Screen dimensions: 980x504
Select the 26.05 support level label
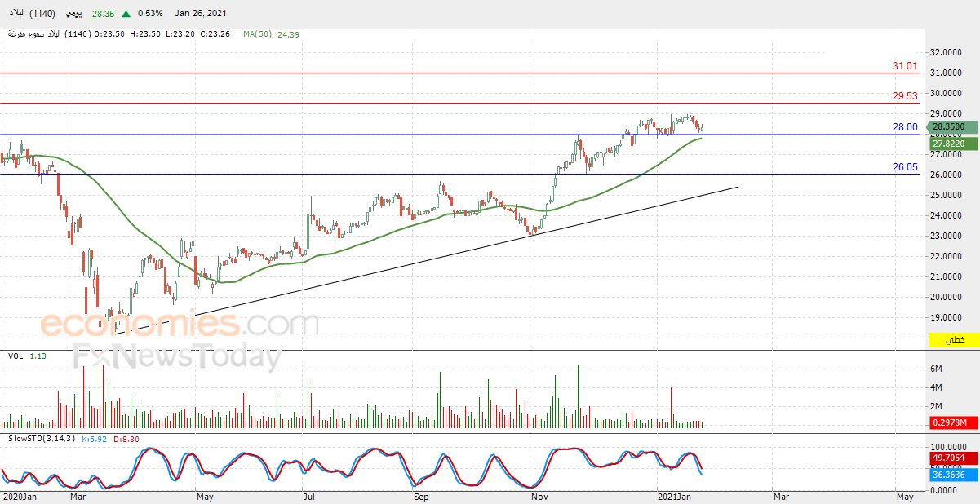tap(904, 167)
